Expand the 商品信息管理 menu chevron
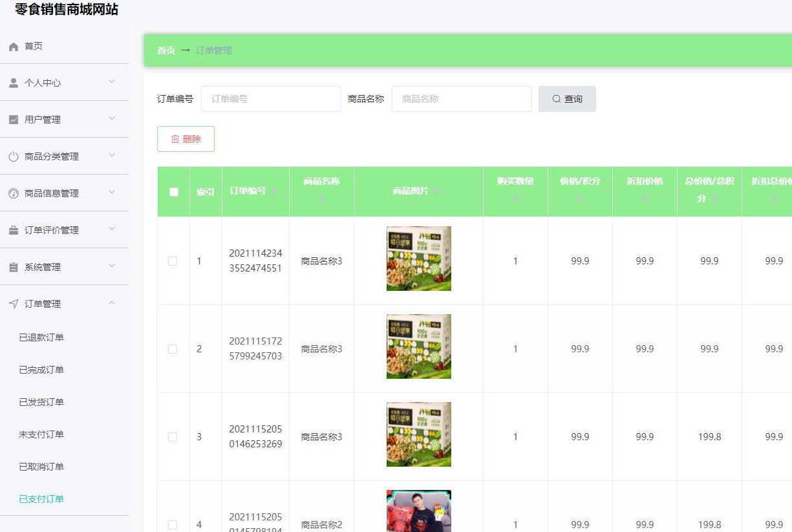The width and height of the screenshot is (792, 532). [112, 192]
